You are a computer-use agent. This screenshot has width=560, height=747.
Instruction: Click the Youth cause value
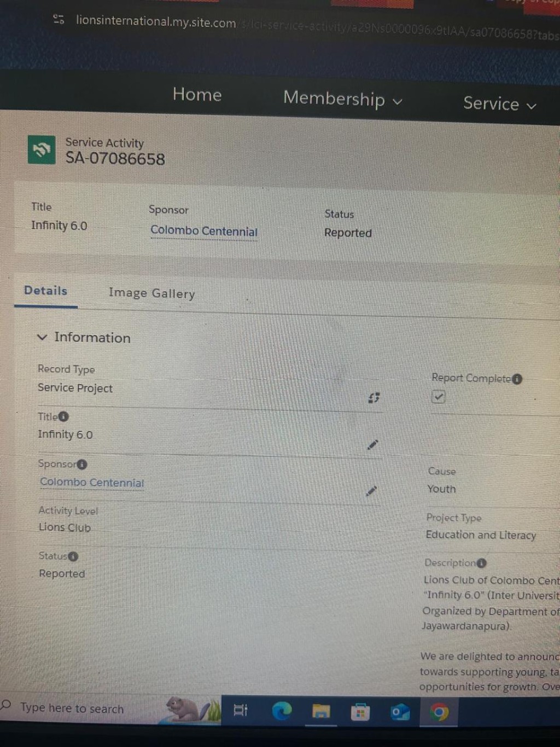point(441,489)
